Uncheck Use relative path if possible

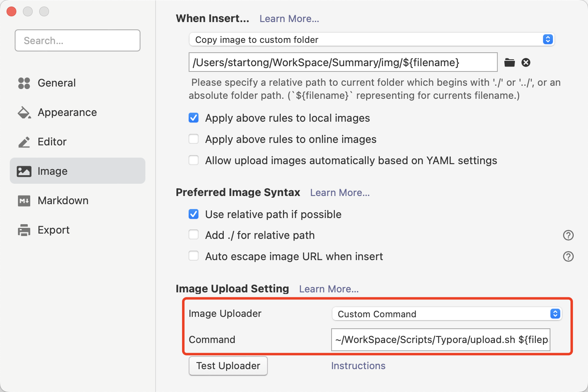point(194,214)
